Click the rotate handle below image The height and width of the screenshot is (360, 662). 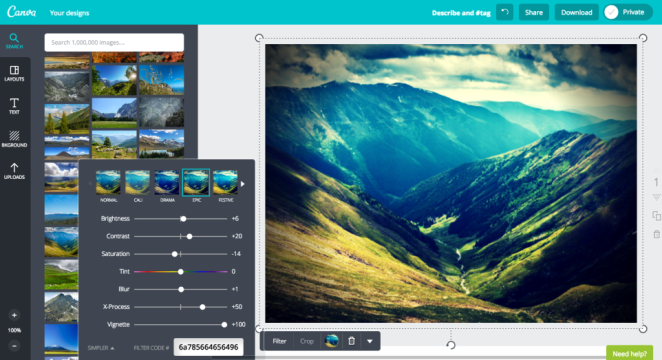click(x=451, y=345)
